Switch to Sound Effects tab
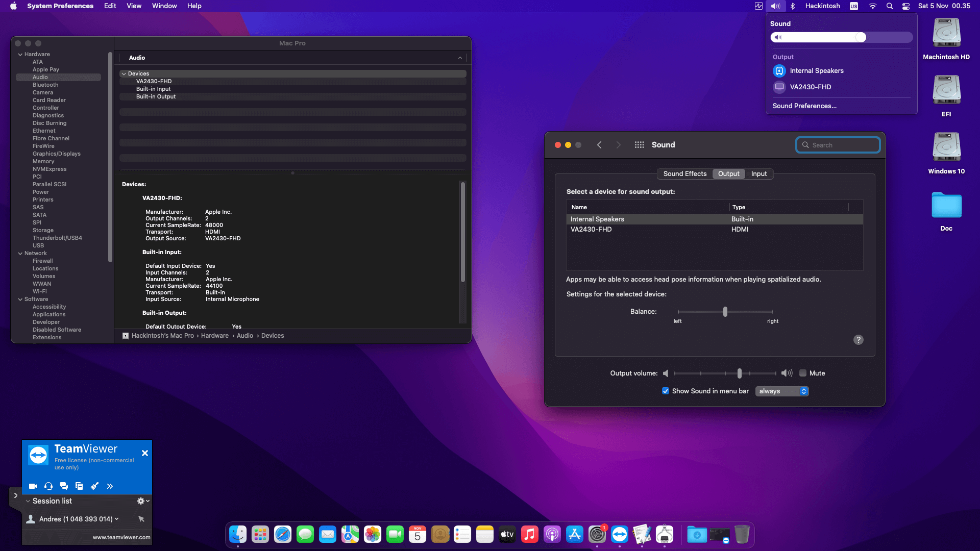The height and width of the screenshot is (551, 980). pyautogui.click(x=685, y=173)
